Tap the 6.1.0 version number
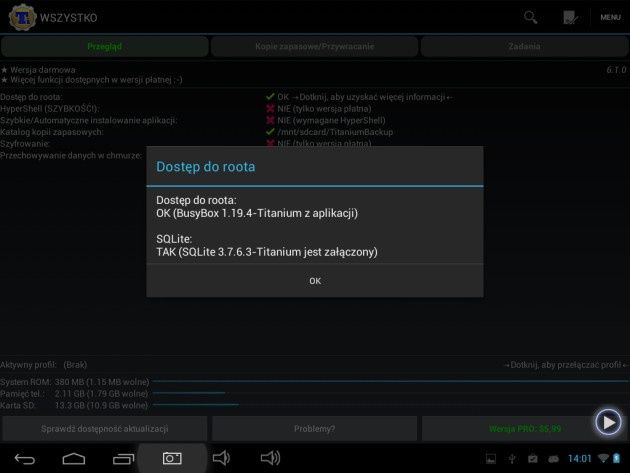Screen dimensions: 630x473 click(x=616, y=70)
